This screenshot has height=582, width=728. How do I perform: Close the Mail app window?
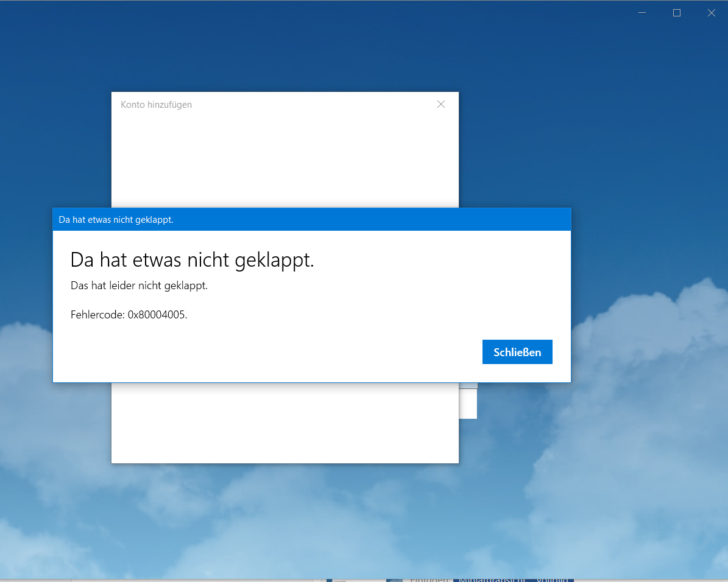pos(712,13)
